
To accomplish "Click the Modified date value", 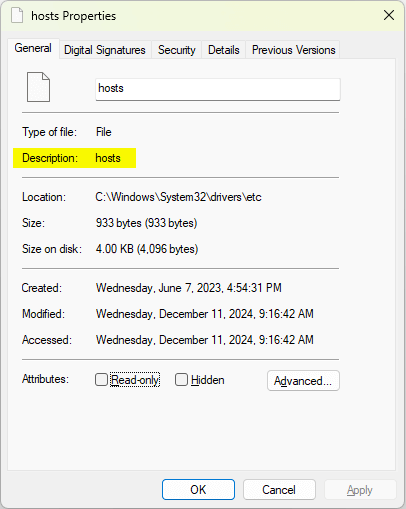I will (205, 314).
